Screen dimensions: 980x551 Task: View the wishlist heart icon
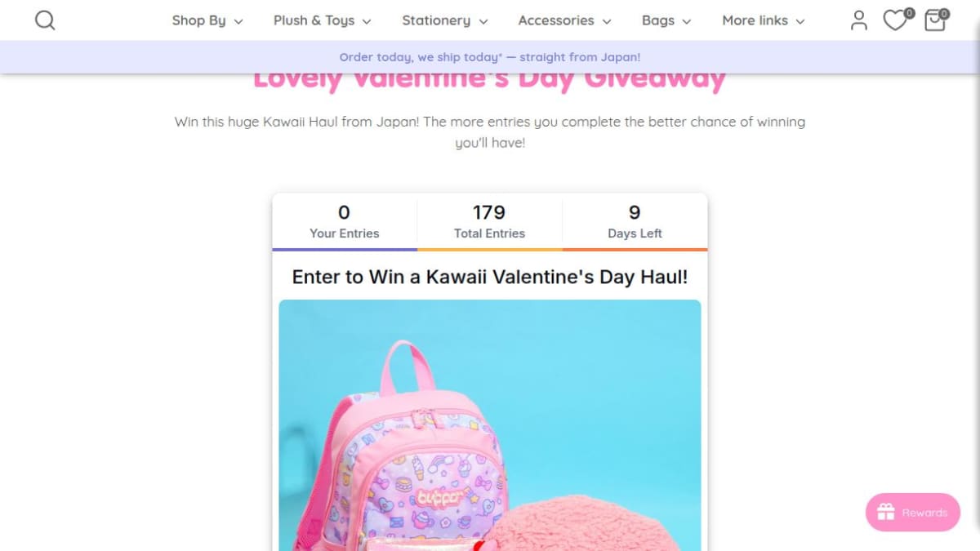(x=896, y=20)
